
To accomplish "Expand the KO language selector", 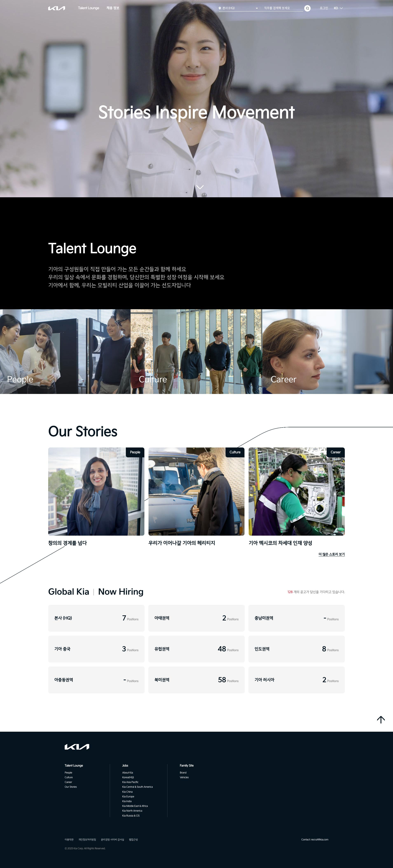I will pyautogui.click(x=338, y=8).
